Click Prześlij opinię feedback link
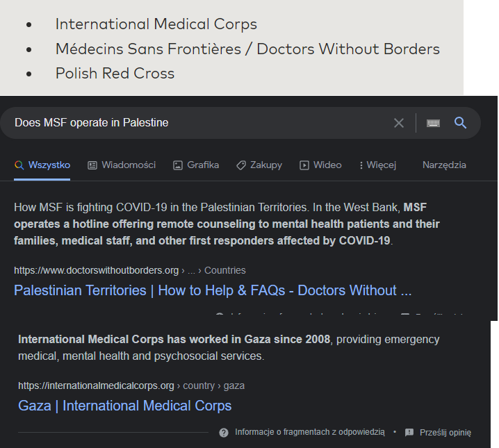Viewport: 499px width, 448px height. (445, 433)
